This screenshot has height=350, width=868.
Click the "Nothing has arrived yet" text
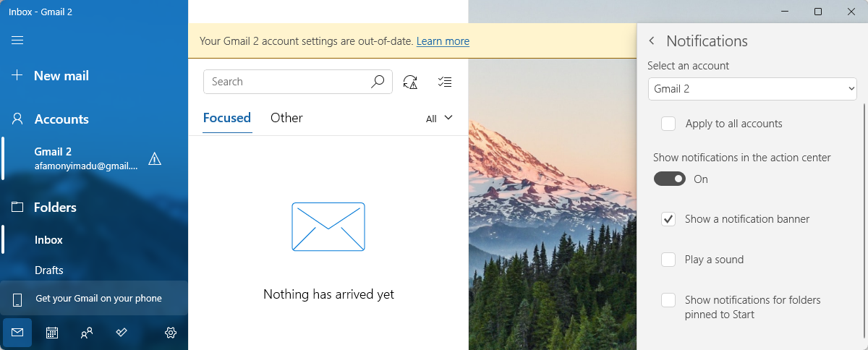point(328,294)
